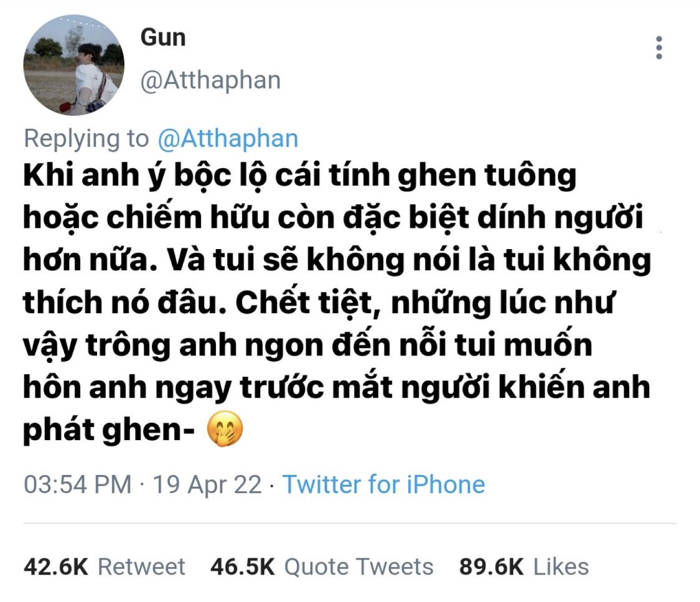Click the 19 Apr 22 date
This screenshot has width=700, height=602.
[207, 484]
